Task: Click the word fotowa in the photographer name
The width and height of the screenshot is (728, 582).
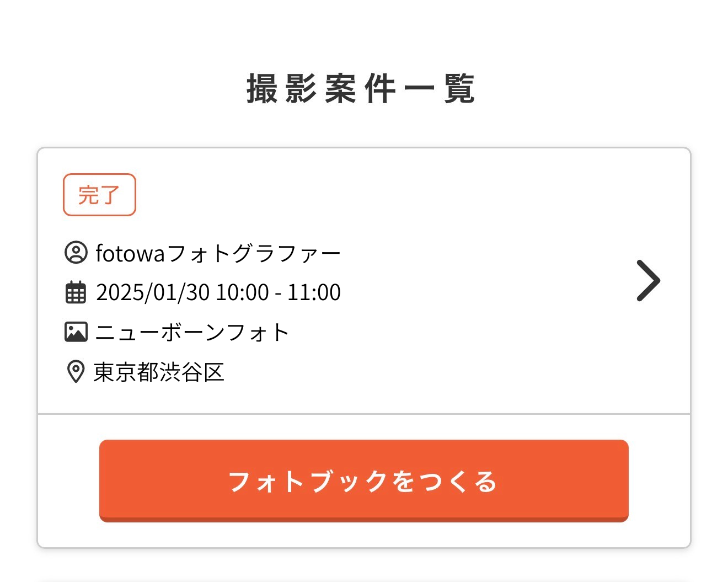Action: pyautogui.click(x=130, y=253)
